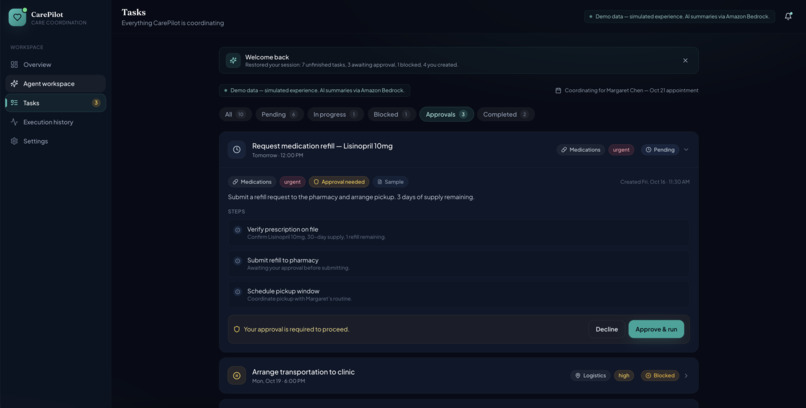Click the Arrange transportation to clinic title

pos(303,372)
